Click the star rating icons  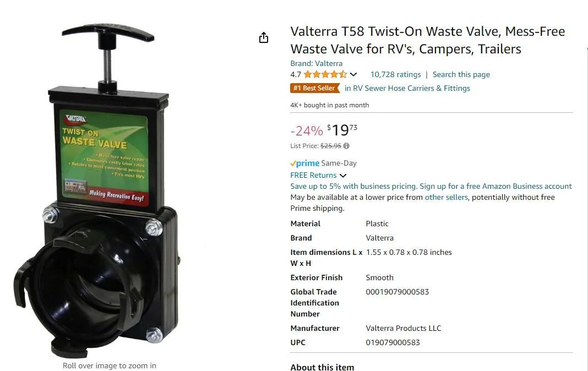pos(325,74)
